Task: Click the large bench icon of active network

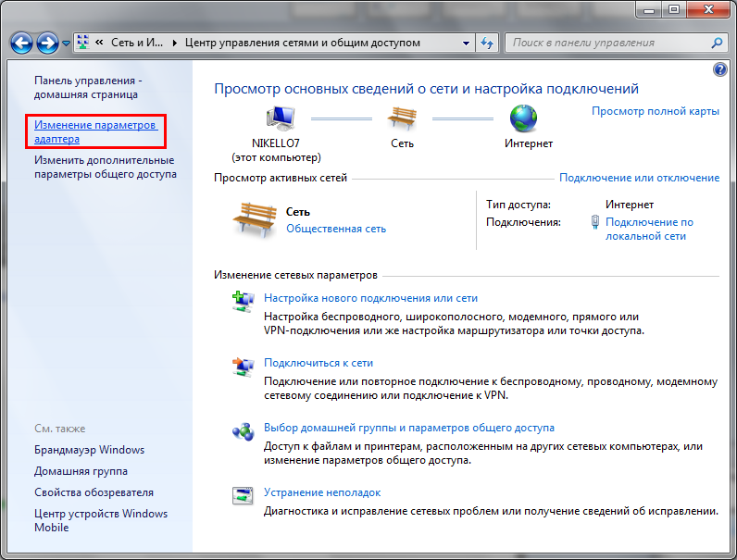Action: [x=255, y=219]
